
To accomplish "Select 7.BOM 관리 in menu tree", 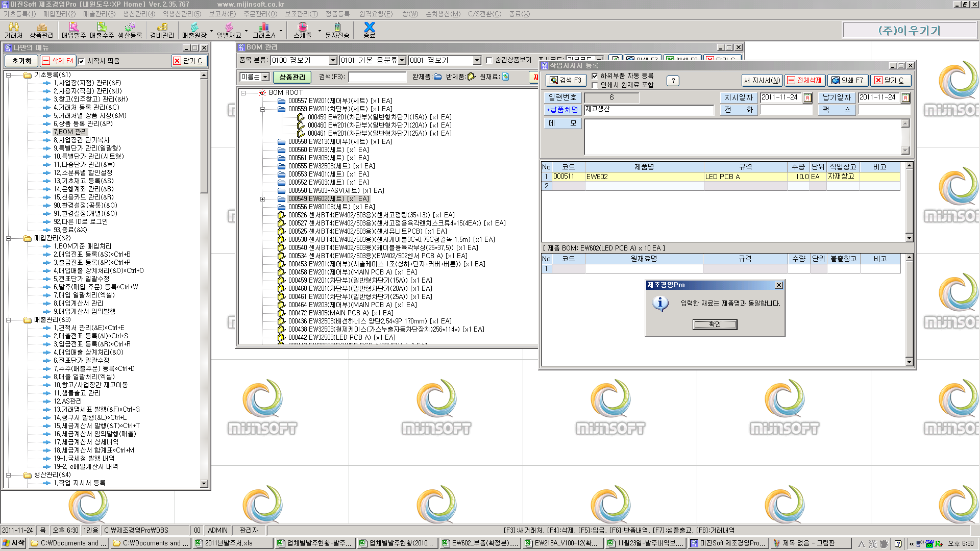I will [x=70, y=132].
